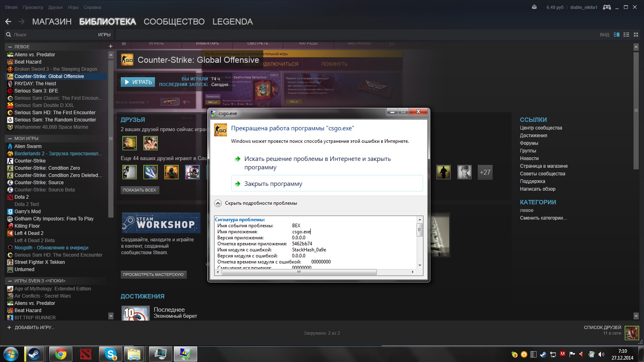Click details scroll-down arrow in crash dialog
Image resolution: width=644 pixels, height=362 pixels.
point(420,265)
